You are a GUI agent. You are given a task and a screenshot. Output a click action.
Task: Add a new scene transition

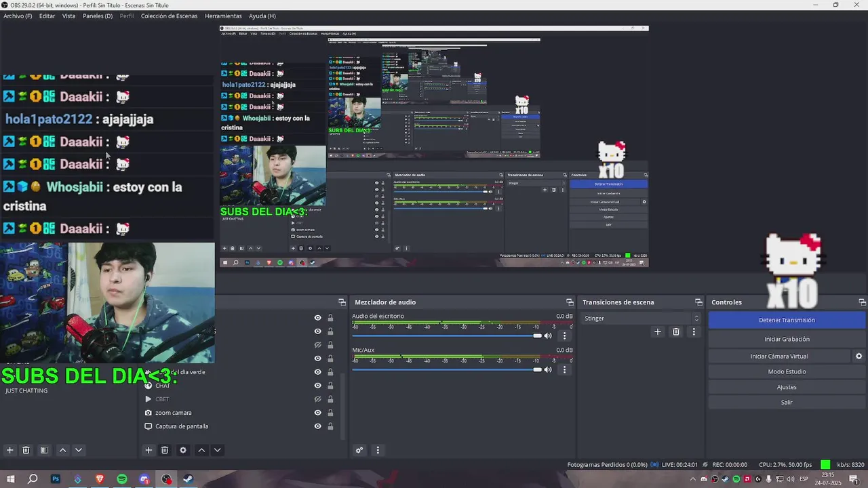(657, 331)
